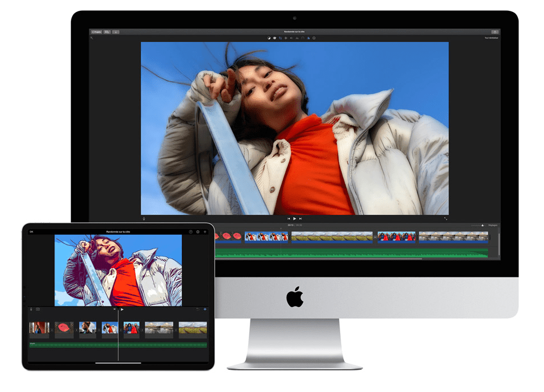The height and width of the screenshot is (392, 544).
Task: Open the Réglages clip settings popover
Action: (493, 226)
